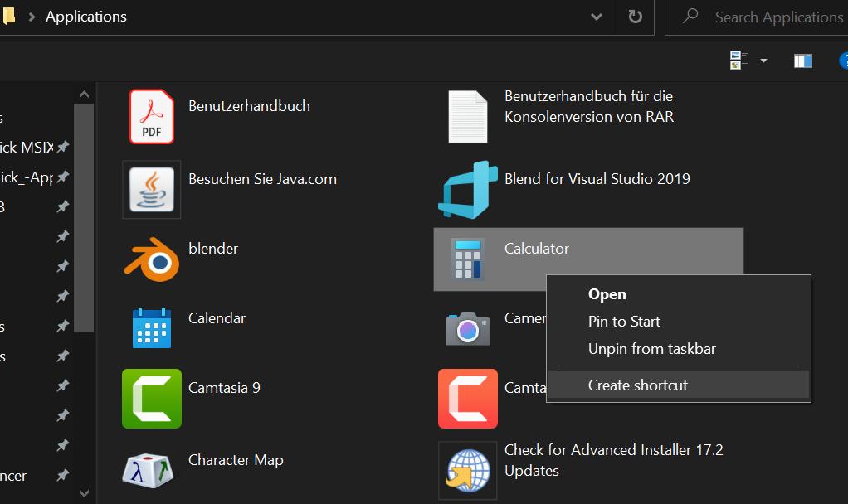Refresh the Applications folder view

tap(635, 17)
